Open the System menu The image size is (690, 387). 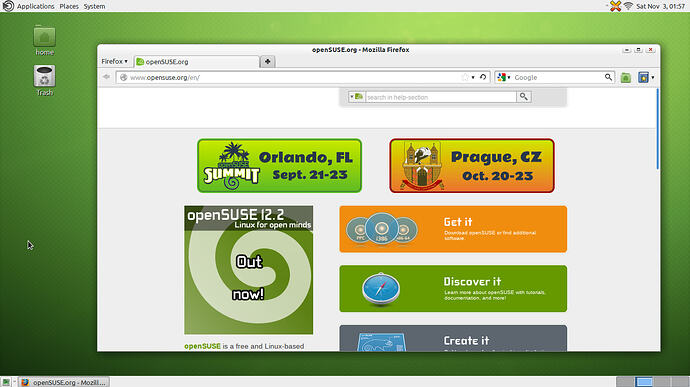coord(94,6)
